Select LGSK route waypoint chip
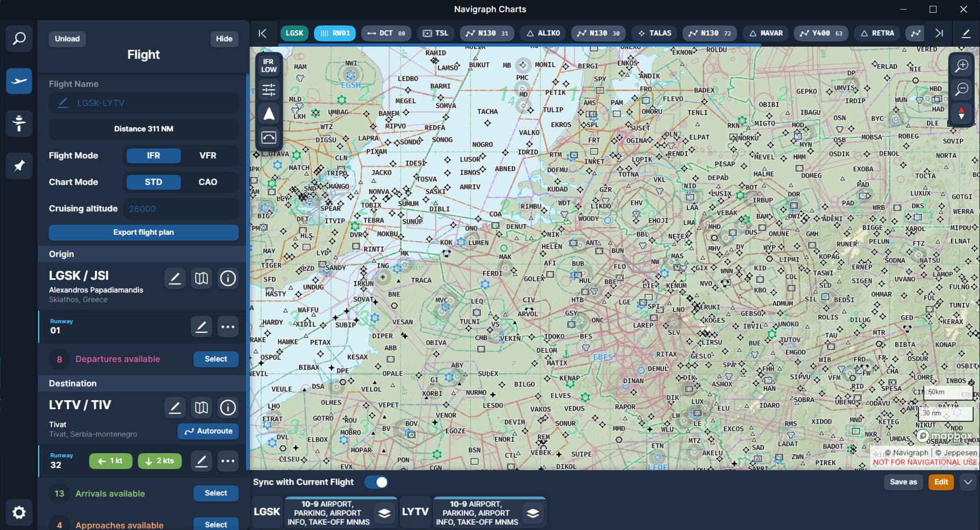The height and width of the screenshot is (530, 980). pyautogui.click(x=294, y=33)
